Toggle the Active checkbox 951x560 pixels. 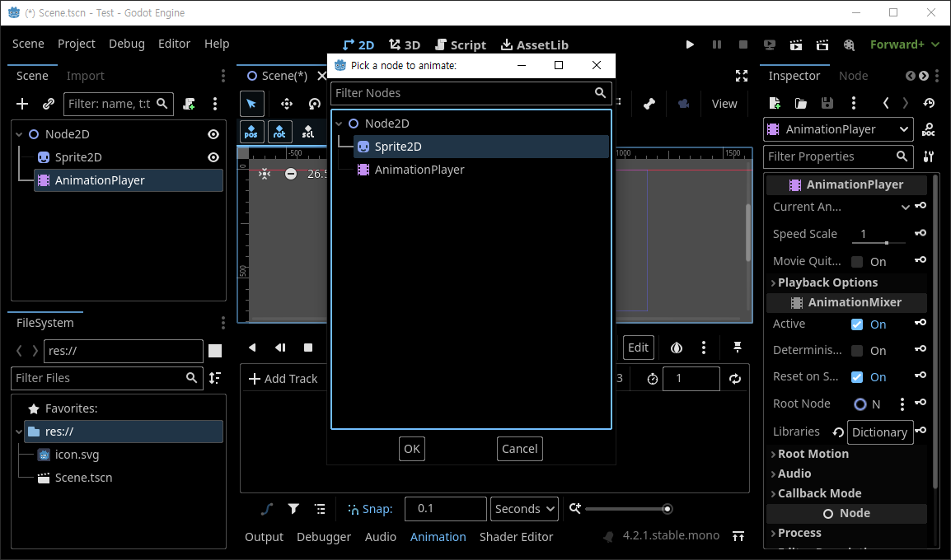coord(857,324)
